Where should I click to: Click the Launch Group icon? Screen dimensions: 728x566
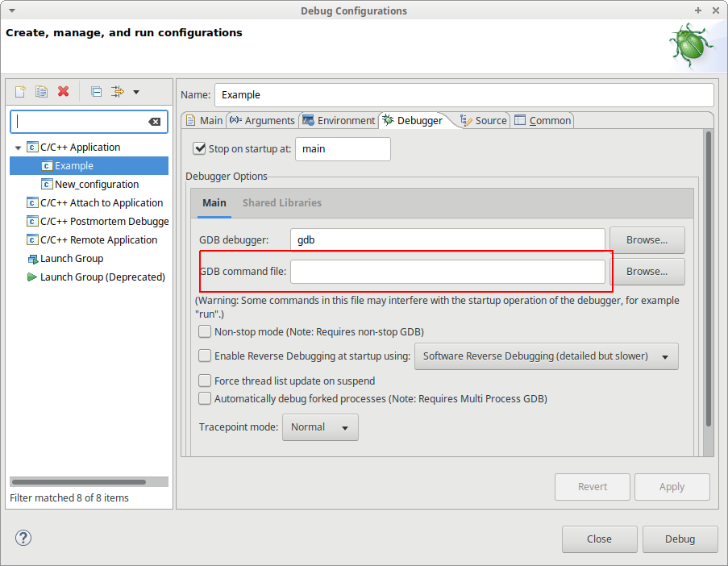point(32,259)
